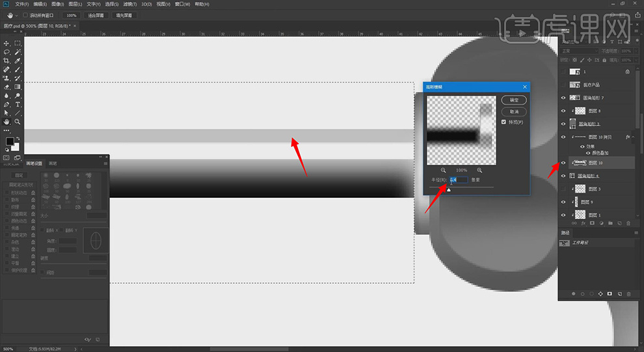Click the 填充屏幕 button
This screenshot has height=352, width=644.
click(124, 15)
